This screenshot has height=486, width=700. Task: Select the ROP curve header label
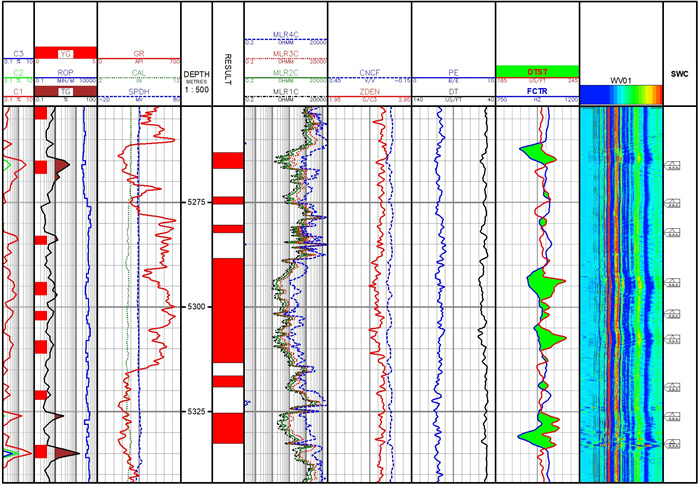(65, 72)
